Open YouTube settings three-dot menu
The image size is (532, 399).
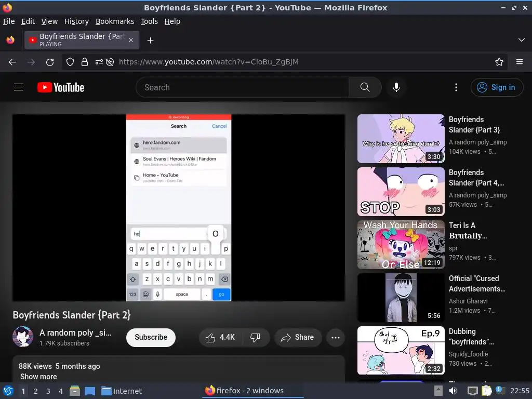click(x=456, y=87)
